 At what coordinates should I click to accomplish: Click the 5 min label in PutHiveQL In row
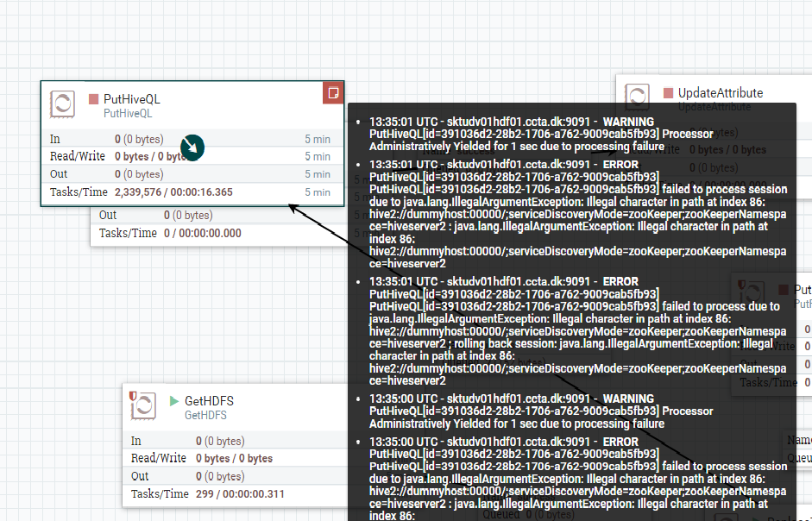[x=318, y=140]
